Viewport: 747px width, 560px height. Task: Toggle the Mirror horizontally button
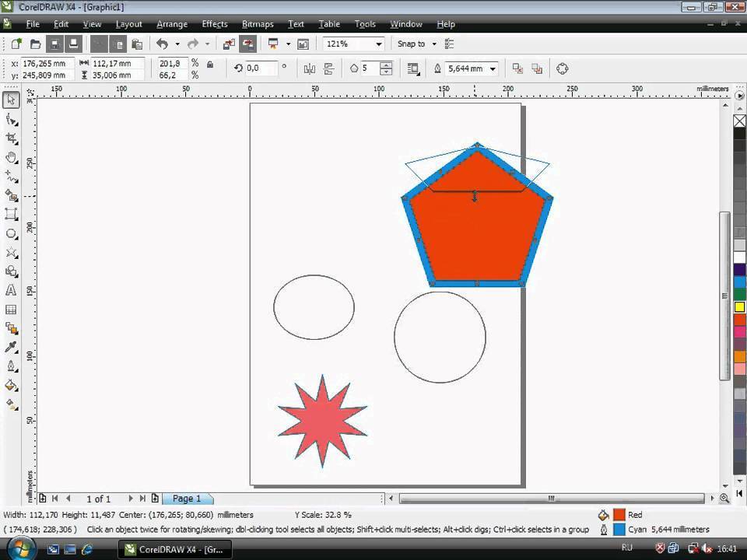click(x=309, y=68)
